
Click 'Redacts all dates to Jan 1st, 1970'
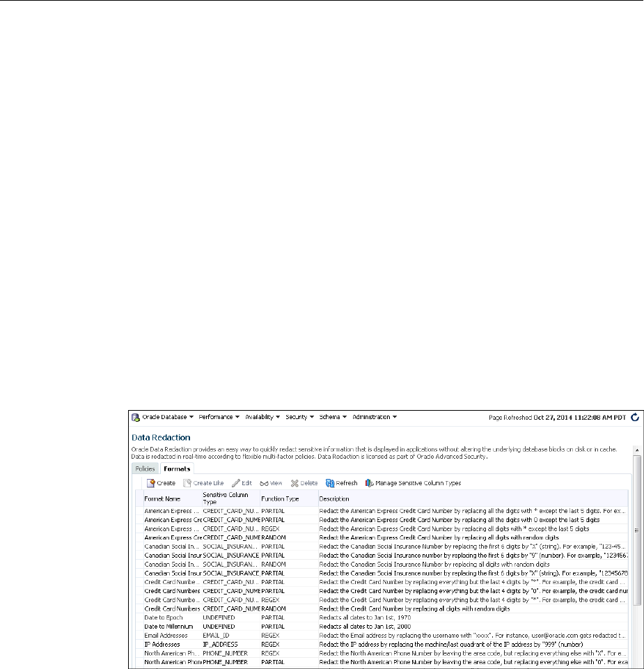(365, 617)
